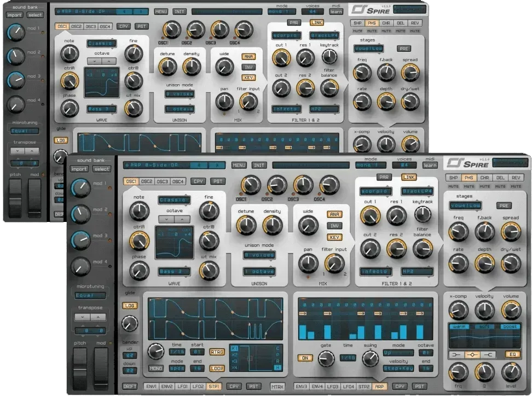
Task: Click the volume knob in front window
Action: 511,310
